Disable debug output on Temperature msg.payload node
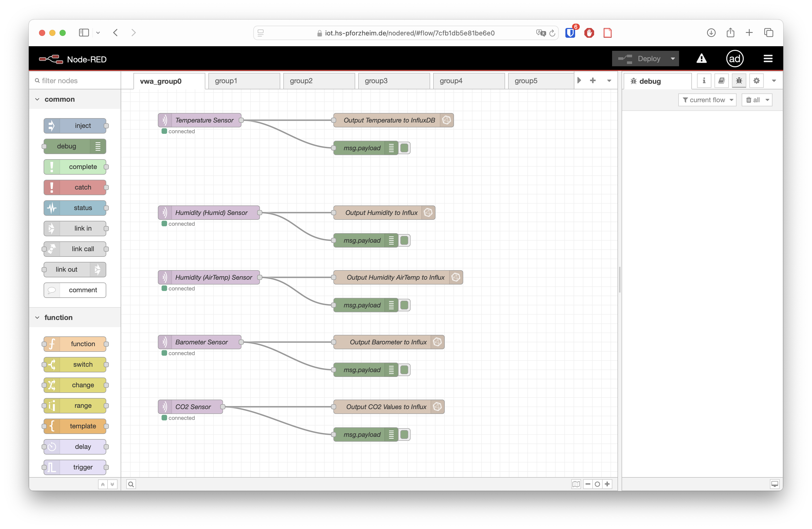The image size is (812, 529). point(405,148)
